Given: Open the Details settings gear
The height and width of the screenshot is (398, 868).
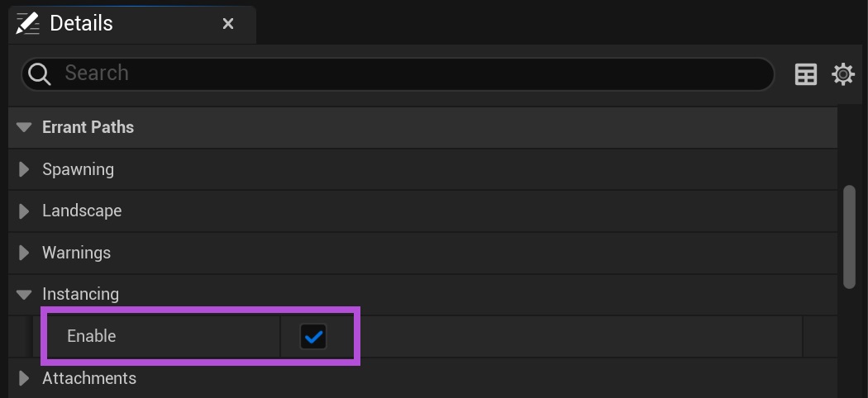Looking at the screenshot, I should coord(842,74).
